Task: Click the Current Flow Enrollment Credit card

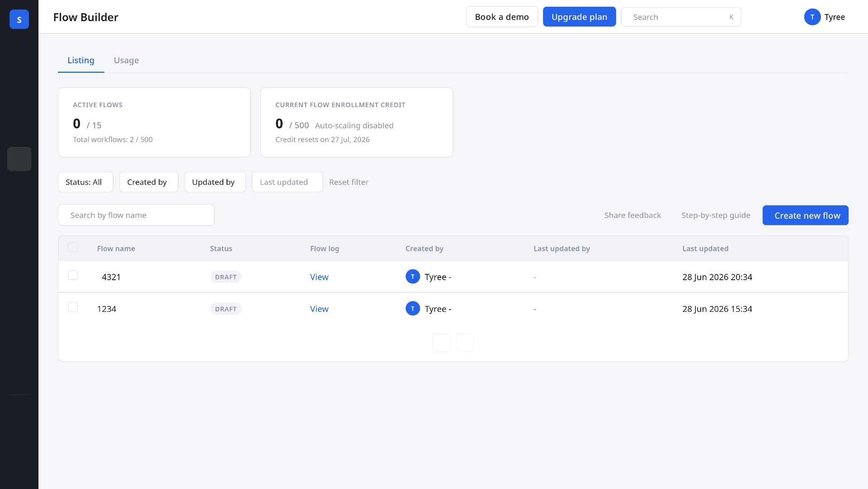Action: pos(357,122)
